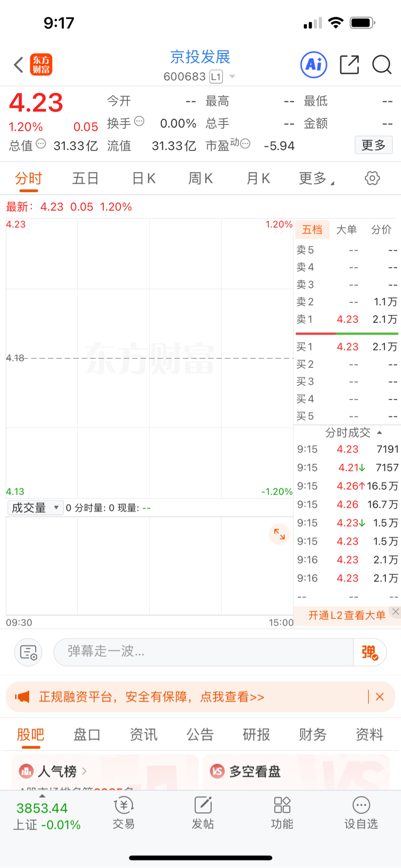Screen dimensions: 401x868
Task: Share the page via export icon
Action: pos(349,65)
